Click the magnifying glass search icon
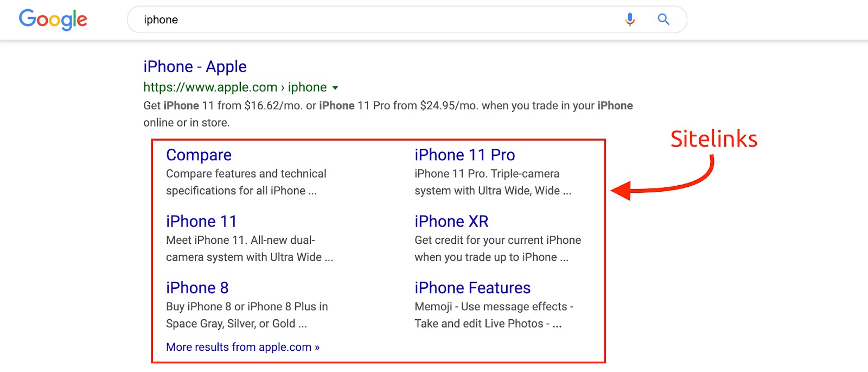Image resolution: width=868 pixels, height=372 pixels. 663,19
